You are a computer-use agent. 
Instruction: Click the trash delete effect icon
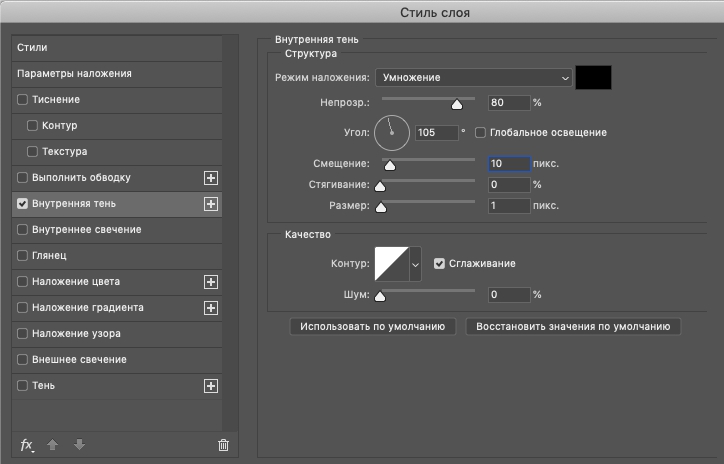tap(223, 445)
